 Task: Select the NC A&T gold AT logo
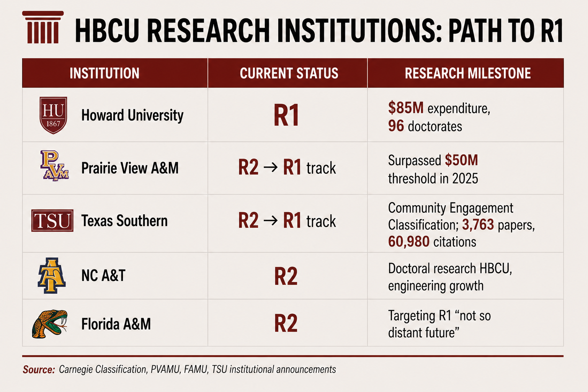point(52,276)
